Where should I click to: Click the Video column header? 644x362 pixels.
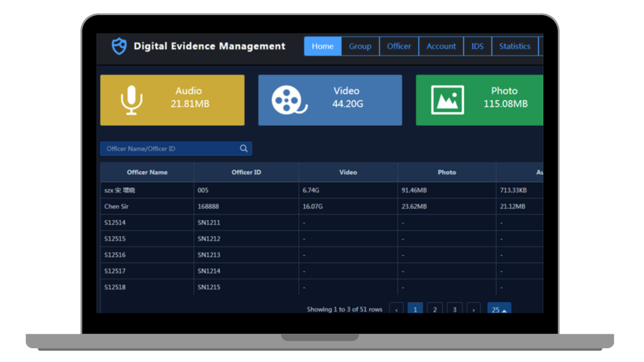tap(348, 172)
